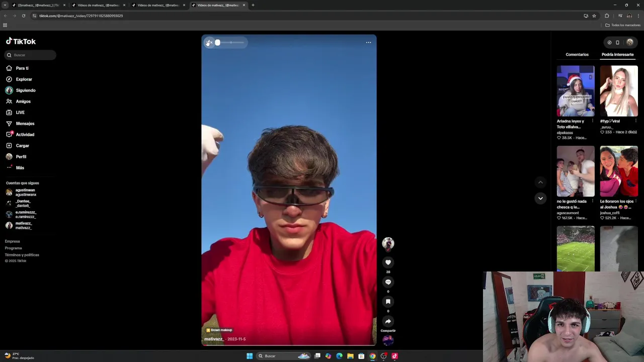Open followed account e.ramirezzz_

21,214
